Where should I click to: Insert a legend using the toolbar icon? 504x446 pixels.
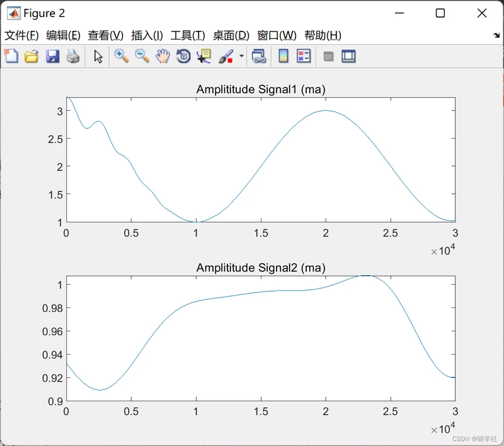point(304,56)
